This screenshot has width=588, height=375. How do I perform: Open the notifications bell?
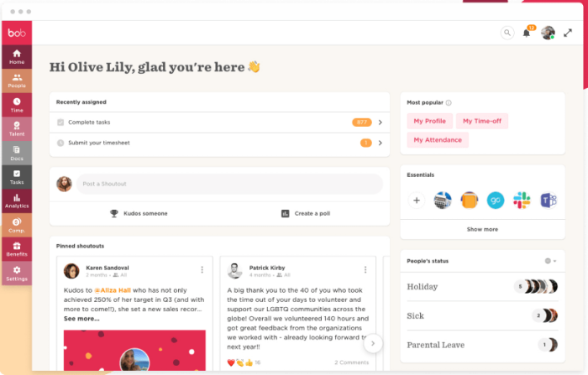tap(527, 33)
